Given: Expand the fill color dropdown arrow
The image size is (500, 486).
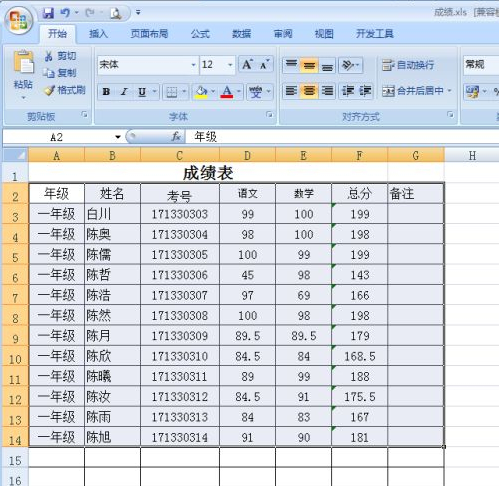Looking at the screenshot, I should click(213, 92).
